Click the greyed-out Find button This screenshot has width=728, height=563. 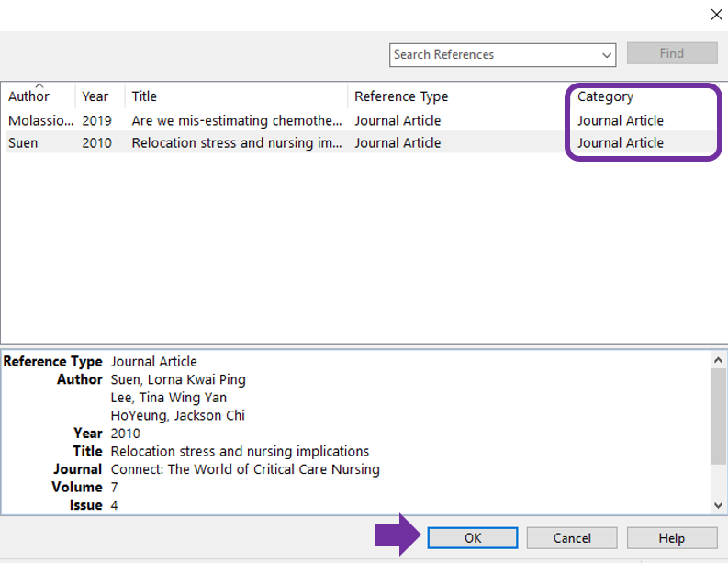[x=672, y=53]
